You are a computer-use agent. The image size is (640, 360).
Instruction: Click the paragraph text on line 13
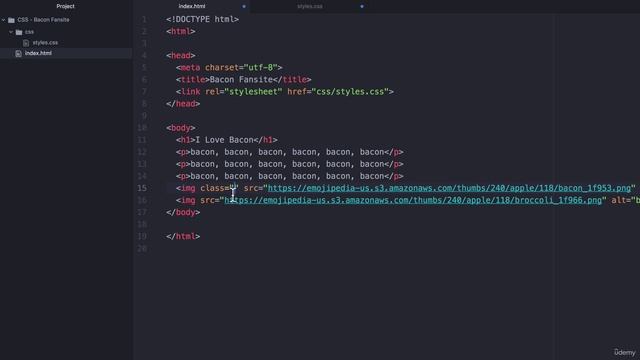(x=287, y=164)
